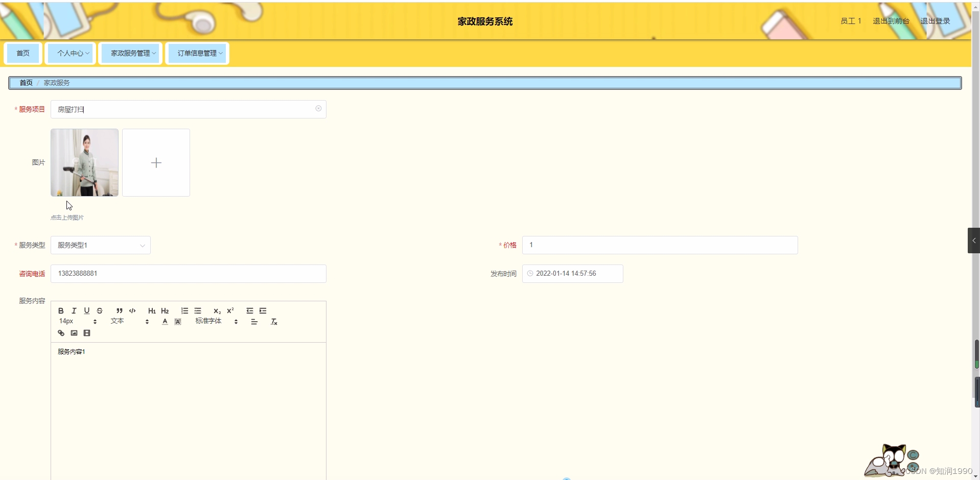Image resolution: width=980 pixels, height=480 pixels.
Task: Navigate to 首页 in the breadcrumb
Action: [x=26, y=82]
